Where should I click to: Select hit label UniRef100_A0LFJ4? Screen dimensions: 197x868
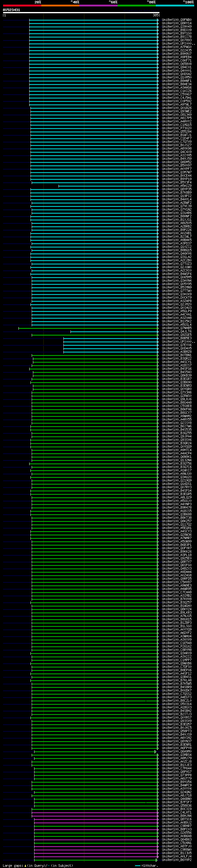click(x=177, y=857)
